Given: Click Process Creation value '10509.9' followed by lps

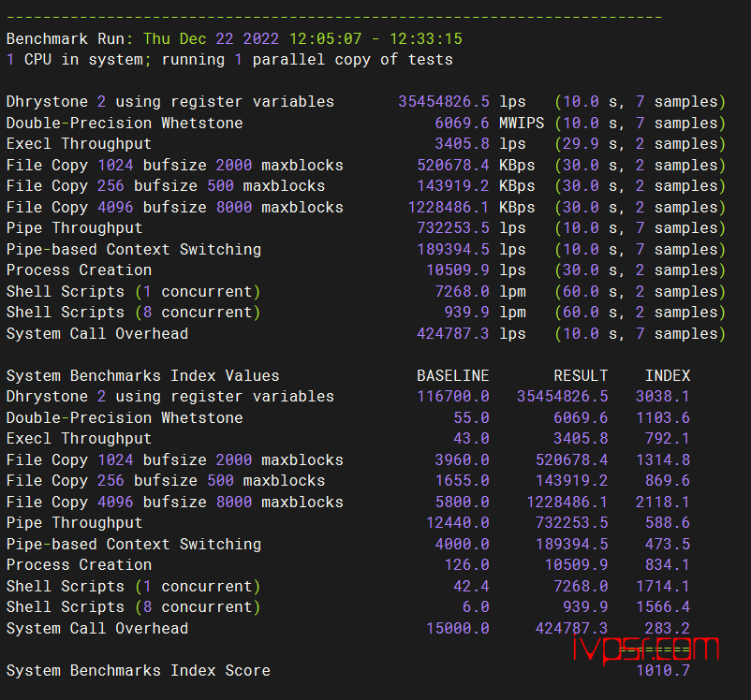Looking at the screenshot, I should click(x=457, y=270).
